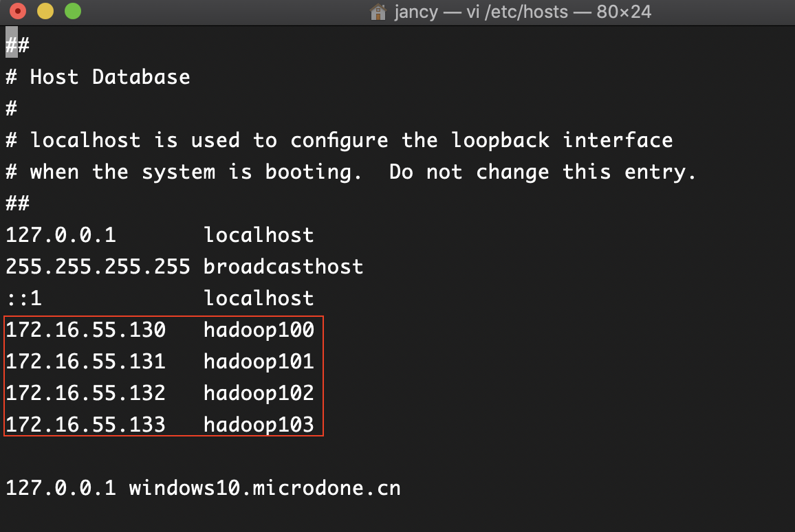Click the IP address 172.16.55.131

tap(85, 361)
